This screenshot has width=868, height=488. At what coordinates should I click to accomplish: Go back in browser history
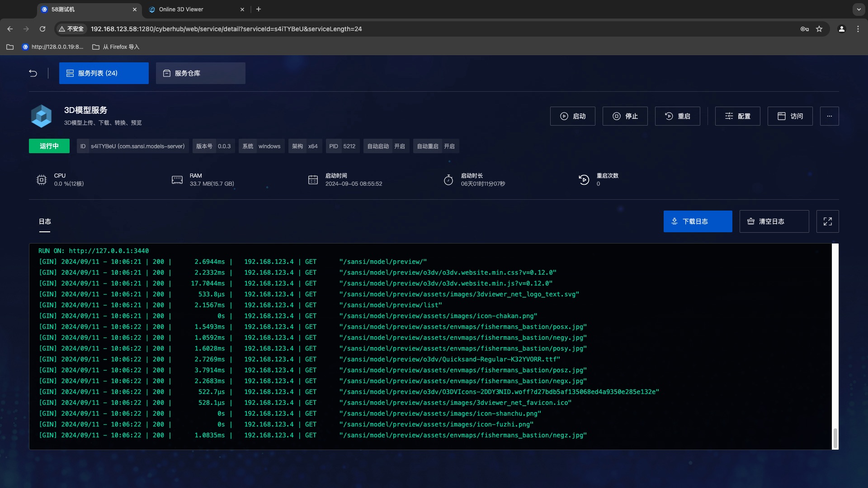(10, 29)
